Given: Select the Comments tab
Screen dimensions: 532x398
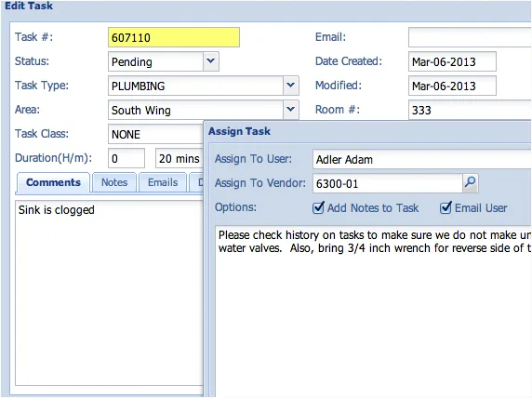Looking at the screenshot, I should (x=53, y=182).
